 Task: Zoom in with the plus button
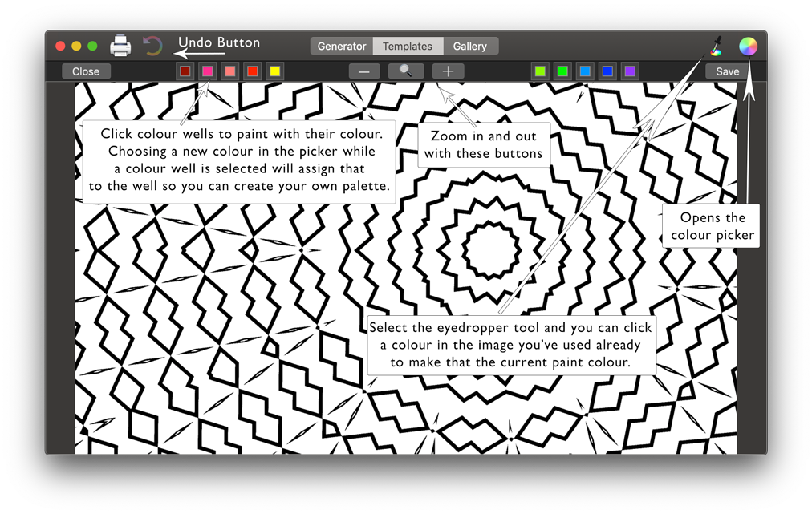[x=448, y=71]
